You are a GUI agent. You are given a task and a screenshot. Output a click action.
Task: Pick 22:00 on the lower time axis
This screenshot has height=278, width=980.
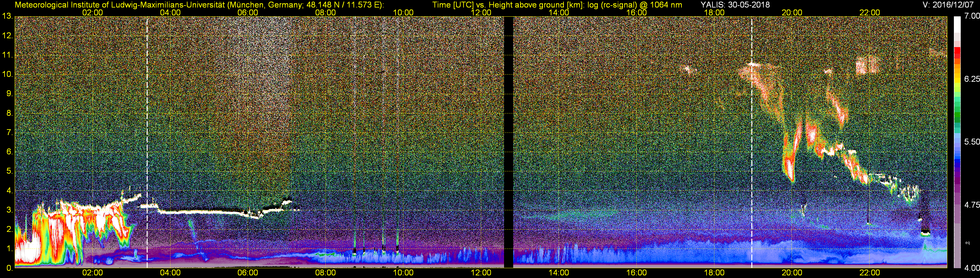pos(870,273)
